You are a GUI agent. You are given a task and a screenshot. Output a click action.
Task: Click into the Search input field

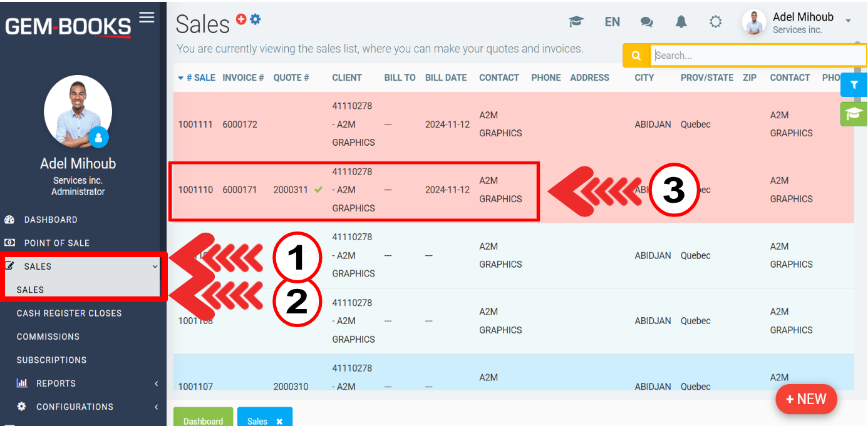tap(758, 56)
